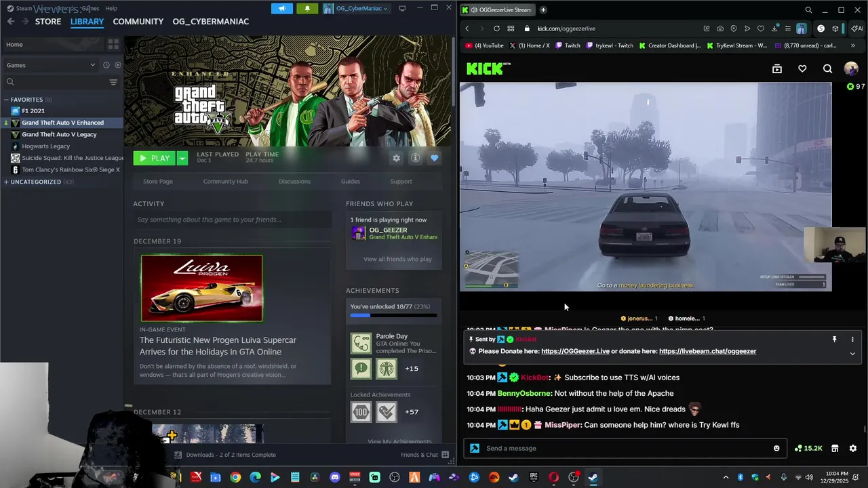Open the Guides link
The image size is (868, 488).
coord(351,181)
